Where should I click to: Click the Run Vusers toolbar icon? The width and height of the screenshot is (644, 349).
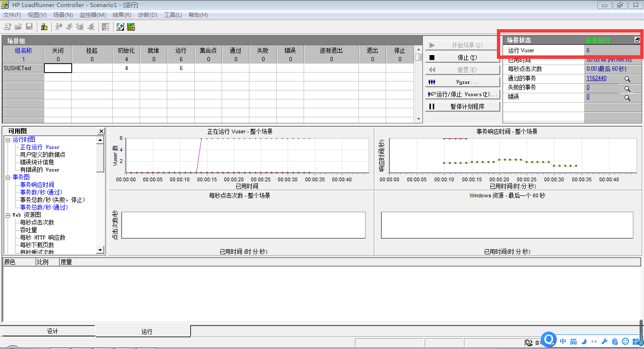click(69, 27)
